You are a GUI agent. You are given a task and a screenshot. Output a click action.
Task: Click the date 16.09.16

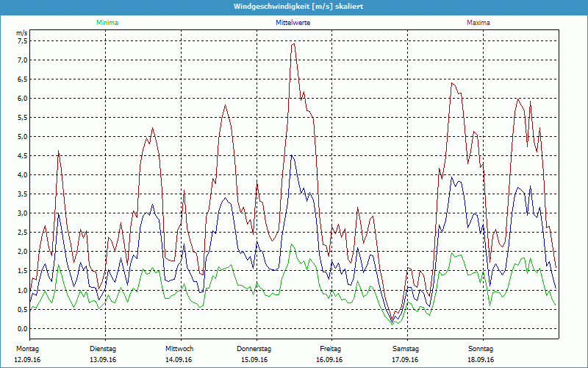[329, 360]
